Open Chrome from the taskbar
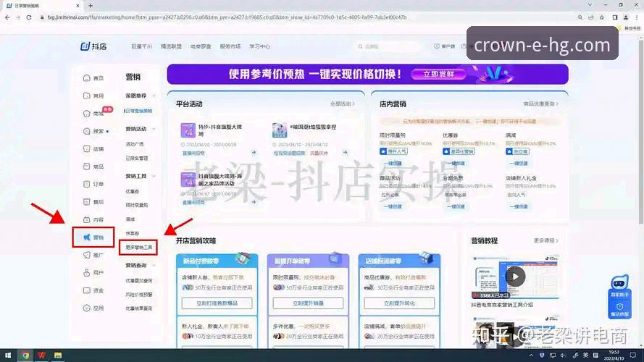This screenshot has width=644, height=362. (x=25, y=355)
